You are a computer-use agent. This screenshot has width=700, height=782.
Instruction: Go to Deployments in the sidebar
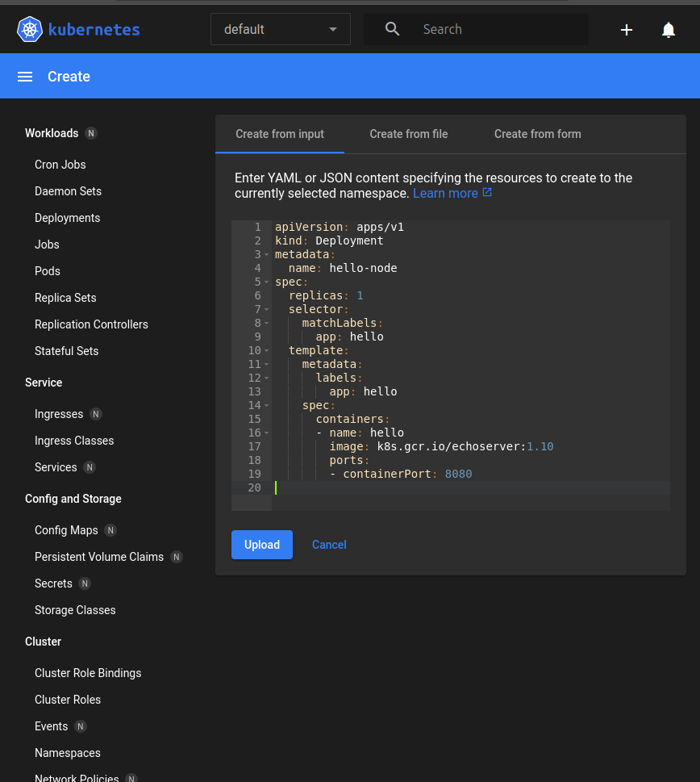[67, 218]
